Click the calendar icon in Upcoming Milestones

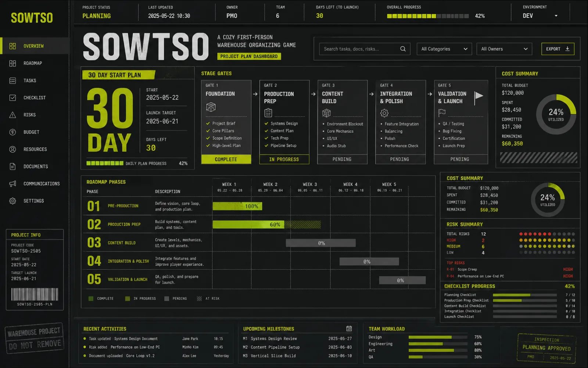pos(349,328)
